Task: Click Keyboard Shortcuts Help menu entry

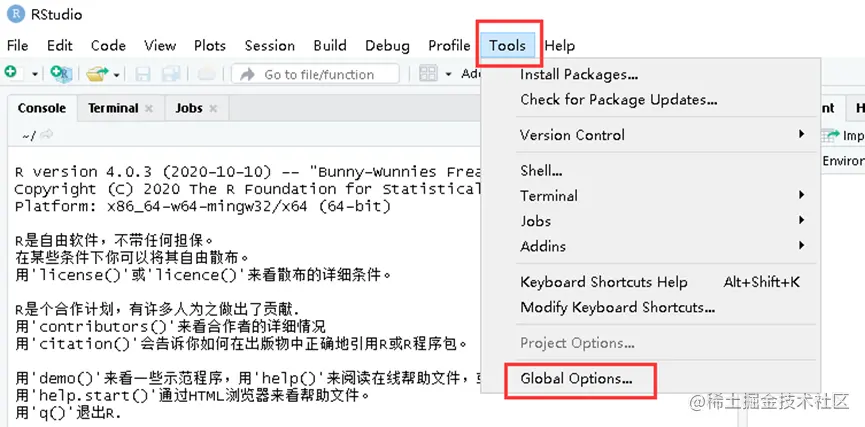Action: (x=603, y=282)
